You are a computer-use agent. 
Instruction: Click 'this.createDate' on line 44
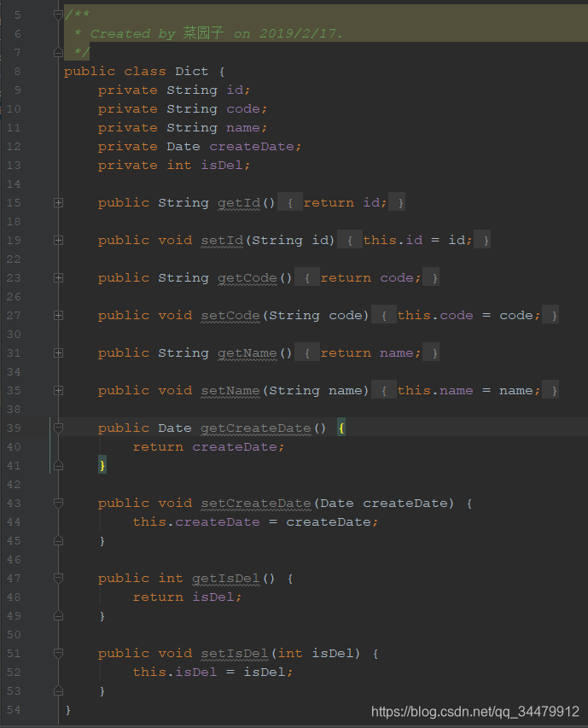195,522
